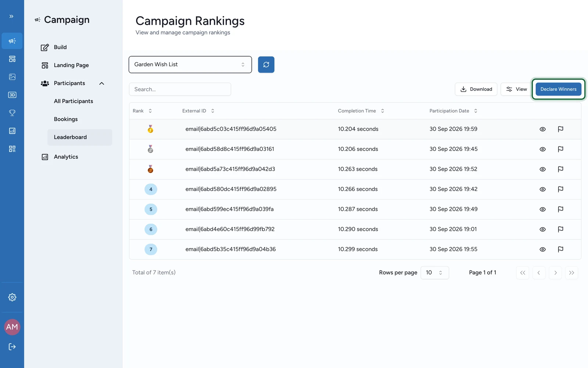The image size is (588, 368).
Task: Flag the rank 1 participant row
Action: (560, 129)
